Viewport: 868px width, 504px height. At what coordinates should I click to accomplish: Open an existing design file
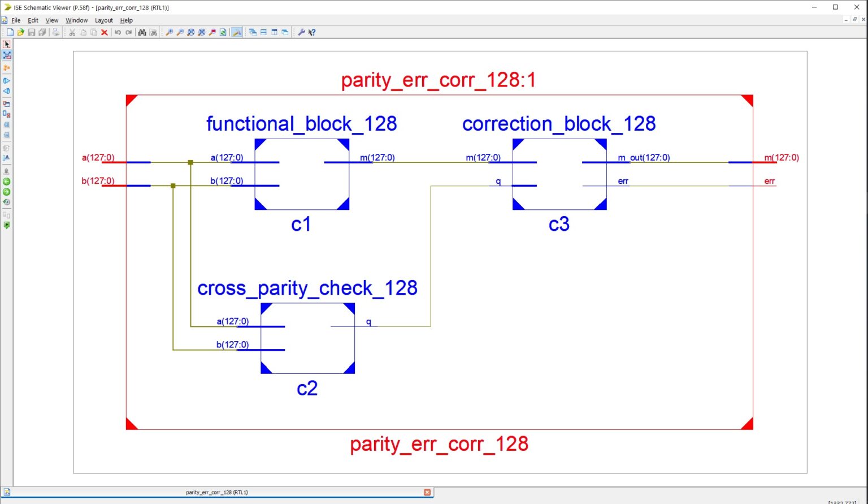coord(20,32)
